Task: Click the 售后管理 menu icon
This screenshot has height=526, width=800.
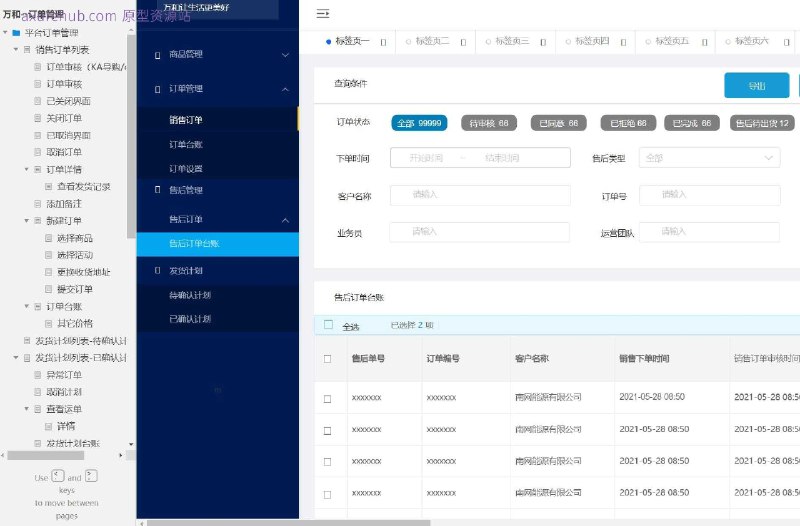Action: (x=158, y=190)
